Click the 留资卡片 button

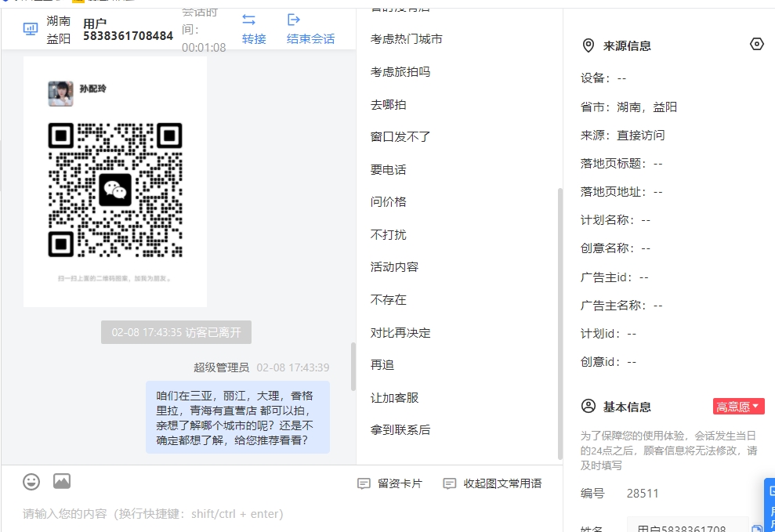click(390, 483)
